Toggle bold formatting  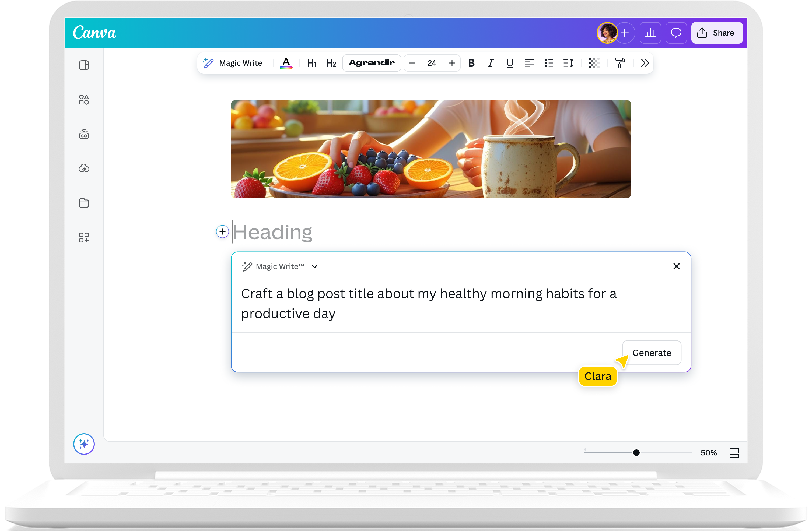click(x=471, y=63)
